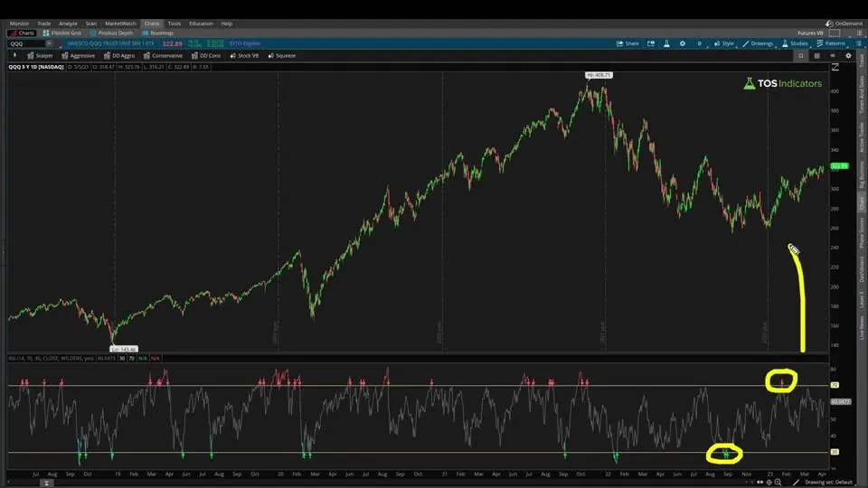Screen dimensions: 868x488
Task: Select the main Charts tab
Action: 152,23
